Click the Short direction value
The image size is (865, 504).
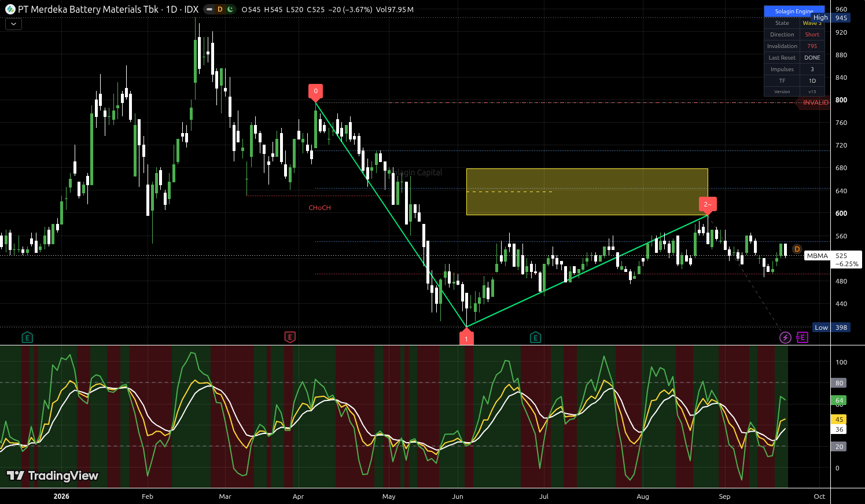pos(812,35)
